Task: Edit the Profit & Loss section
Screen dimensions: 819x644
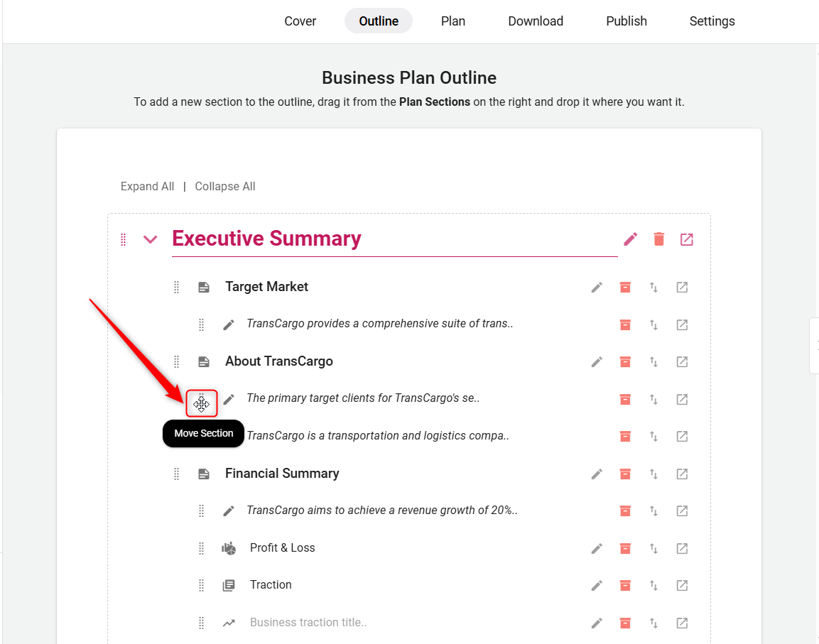Action: point(597,549)
